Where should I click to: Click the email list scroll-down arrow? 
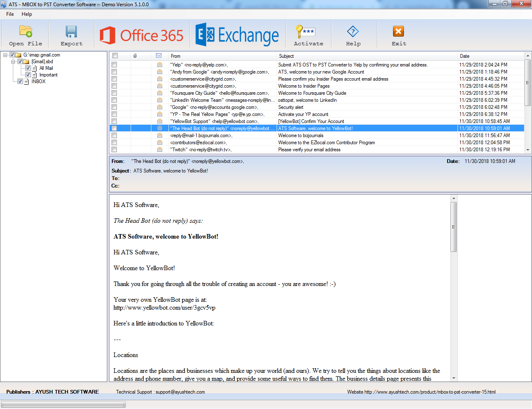point(528,150)
